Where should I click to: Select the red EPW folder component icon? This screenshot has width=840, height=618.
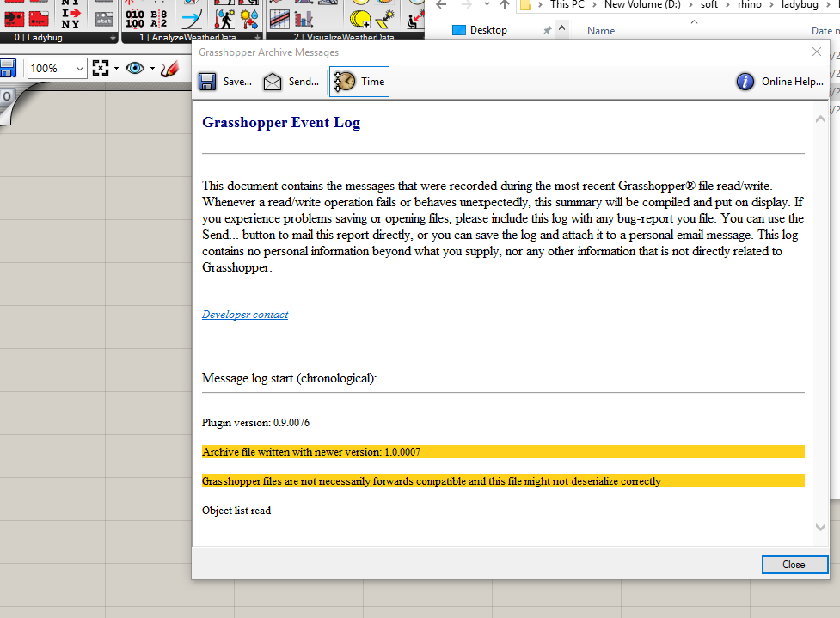click(x=39, y=19)
